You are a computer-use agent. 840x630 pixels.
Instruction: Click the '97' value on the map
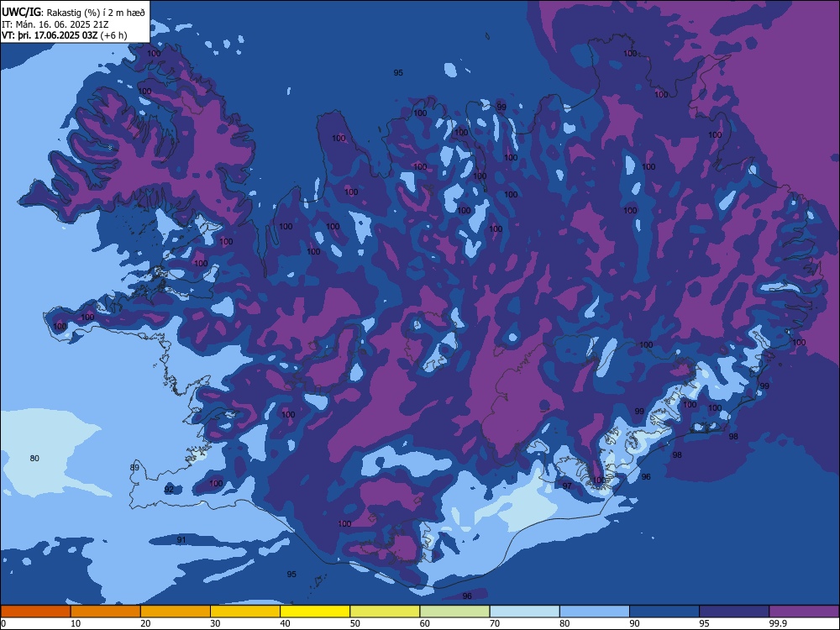(x=567, y=486)
